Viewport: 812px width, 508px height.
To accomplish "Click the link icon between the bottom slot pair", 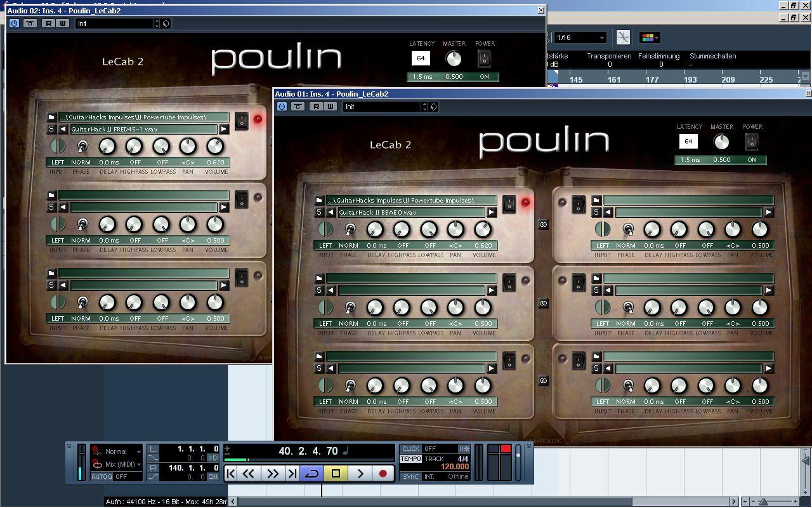I will click(543, 380).
